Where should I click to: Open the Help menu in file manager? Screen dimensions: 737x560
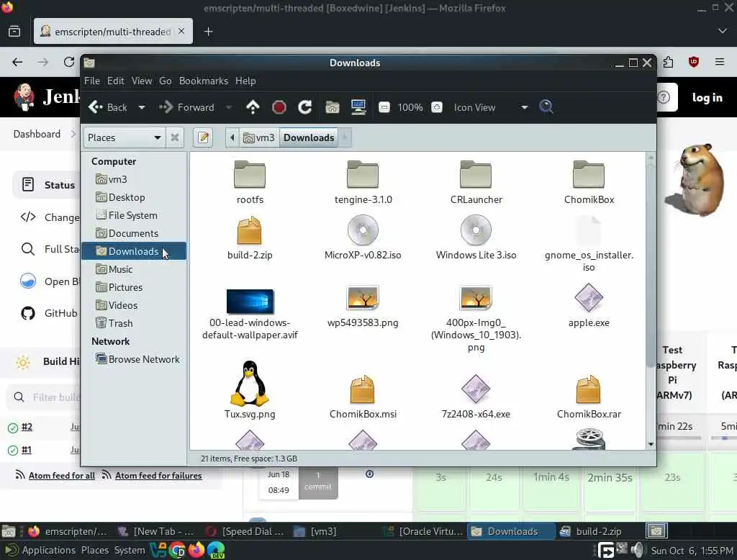pyautogui.click(x=245, y=81)
